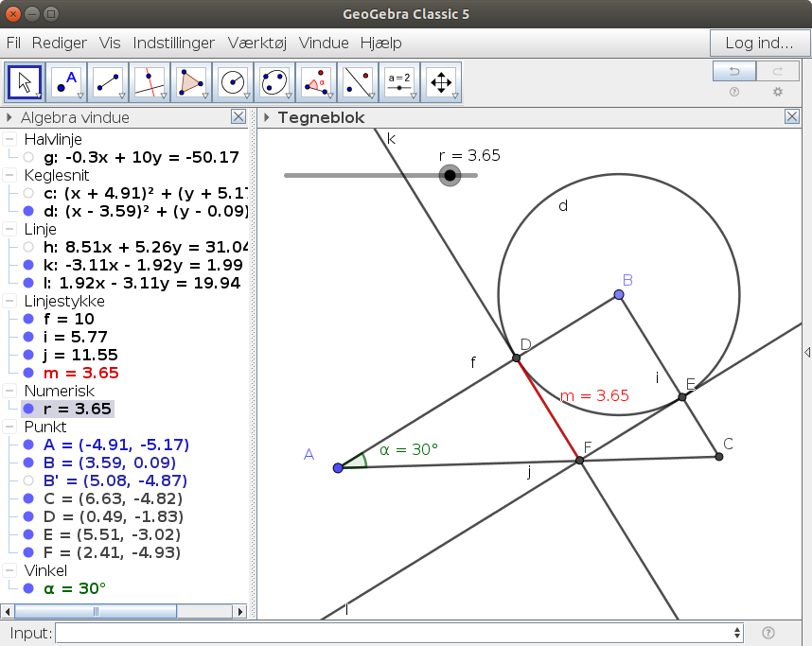Click the Redo button
The width and height of the screenshot is (812, 646).
point(777,72)
